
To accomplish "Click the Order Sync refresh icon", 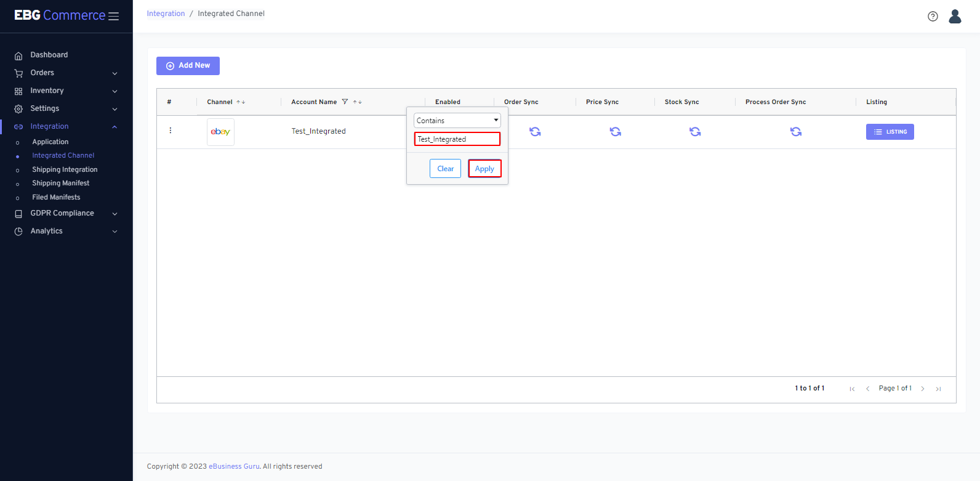I will (535, 132).
